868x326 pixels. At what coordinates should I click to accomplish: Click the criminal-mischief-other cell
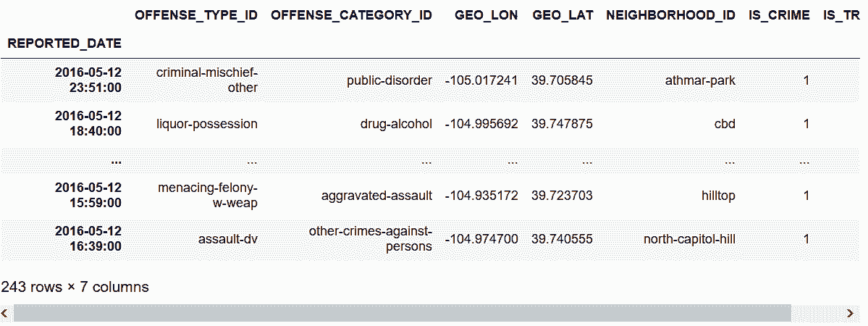click(207, 80)
